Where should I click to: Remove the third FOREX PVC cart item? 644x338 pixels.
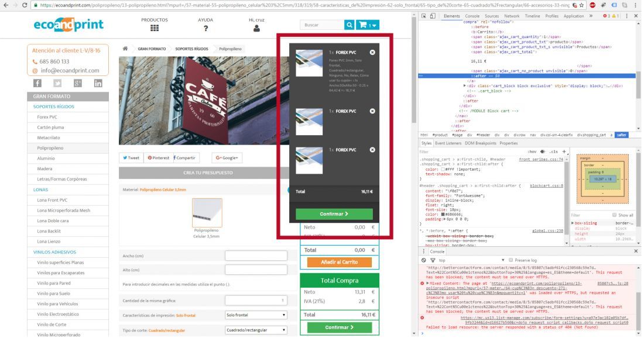[372, 150]
